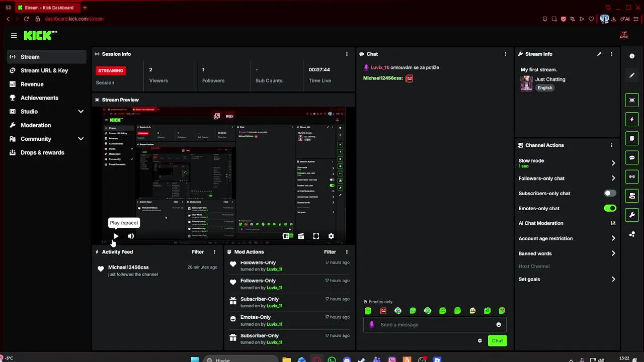Open Activity Feed three-dot options
Image resolution: width=644 pixels, height=362 pixels.
click(214, 252)
